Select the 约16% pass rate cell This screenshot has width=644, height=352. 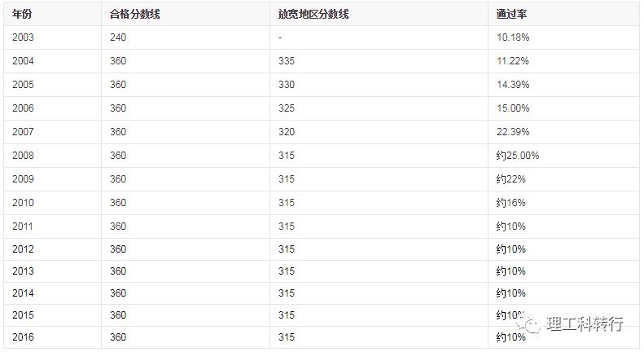[510, 203]
